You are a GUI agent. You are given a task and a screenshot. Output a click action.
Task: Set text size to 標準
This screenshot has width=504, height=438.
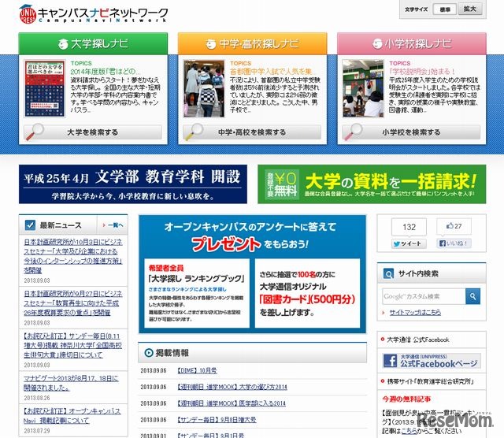coord(444,9)
